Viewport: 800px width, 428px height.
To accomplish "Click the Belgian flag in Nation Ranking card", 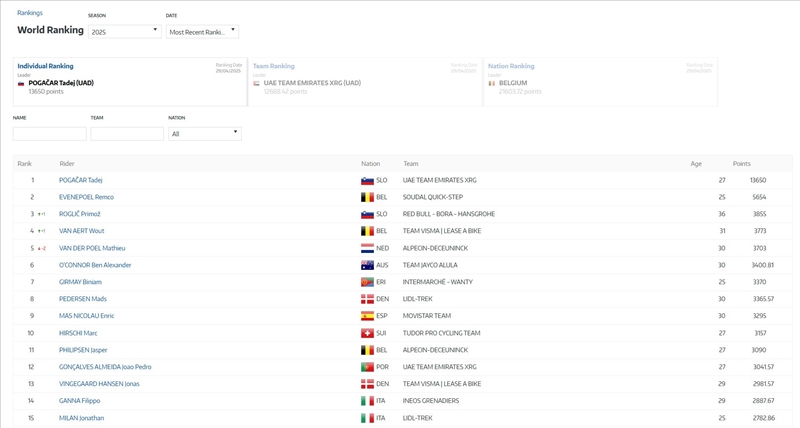I will pos(491,83).
